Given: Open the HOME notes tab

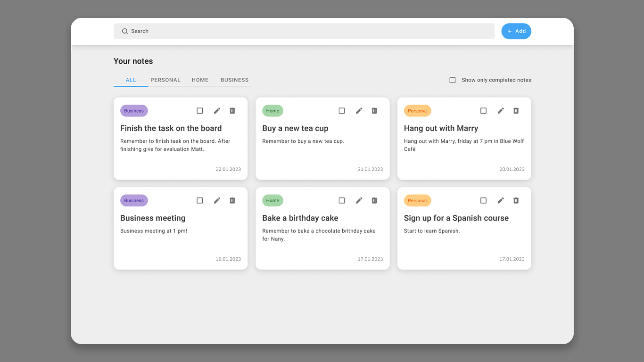Looking at the screenshot, I should pos(200,80).
